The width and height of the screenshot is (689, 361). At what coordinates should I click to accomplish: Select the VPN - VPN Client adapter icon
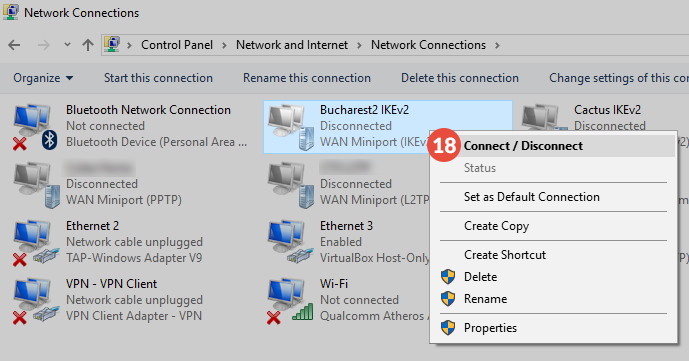[x=36, y=300]
